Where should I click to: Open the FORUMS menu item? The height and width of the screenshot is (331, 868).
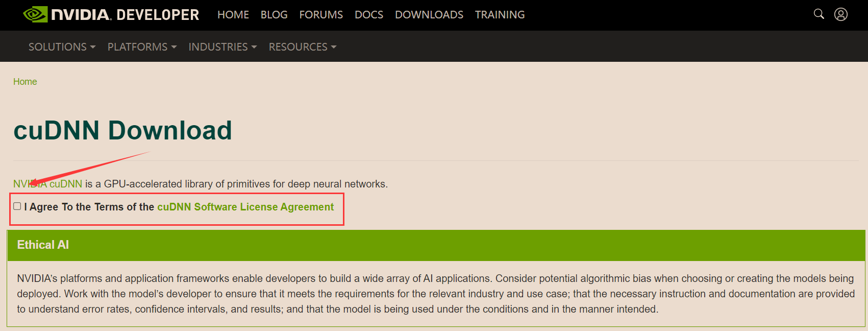[x=321, y=15]
